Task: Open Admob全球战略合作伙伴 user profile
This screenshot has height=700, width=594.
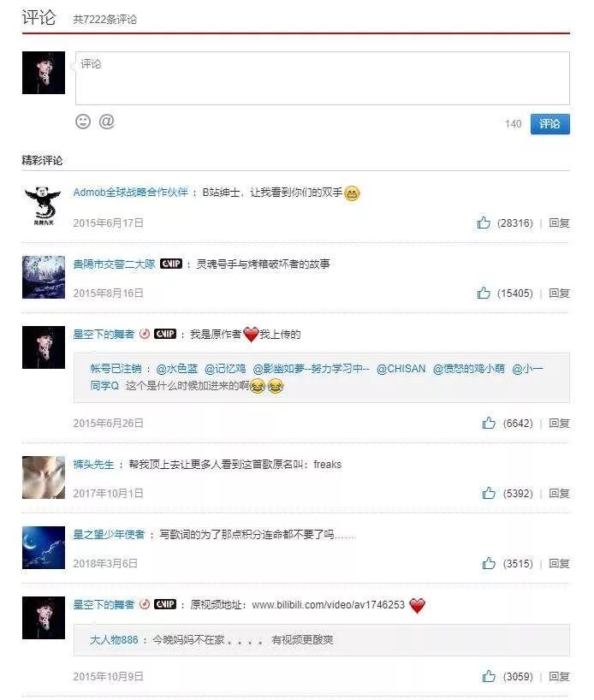Action: (x=130, y=193)
